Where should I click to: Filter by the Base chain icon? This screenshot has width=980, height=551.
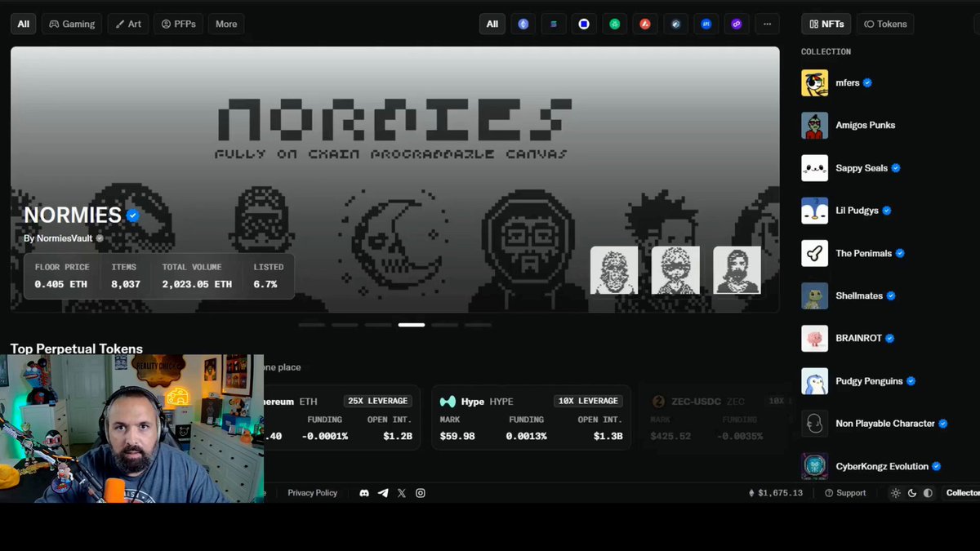(x=584, y=24)
